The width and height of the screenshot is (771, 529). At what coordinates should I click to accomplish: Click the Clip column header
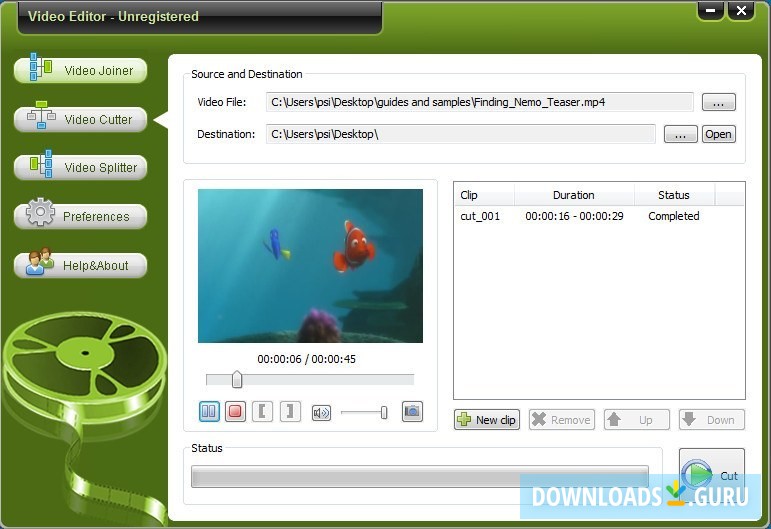484,195
